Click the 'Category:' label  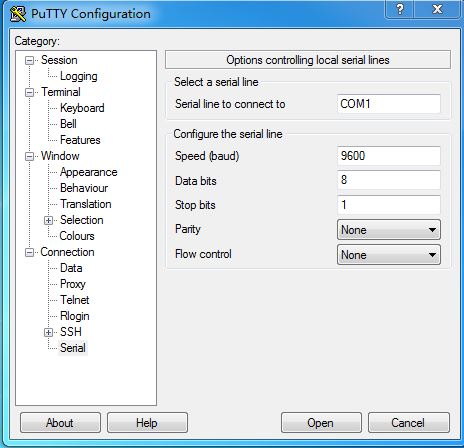tap(37, 41)
